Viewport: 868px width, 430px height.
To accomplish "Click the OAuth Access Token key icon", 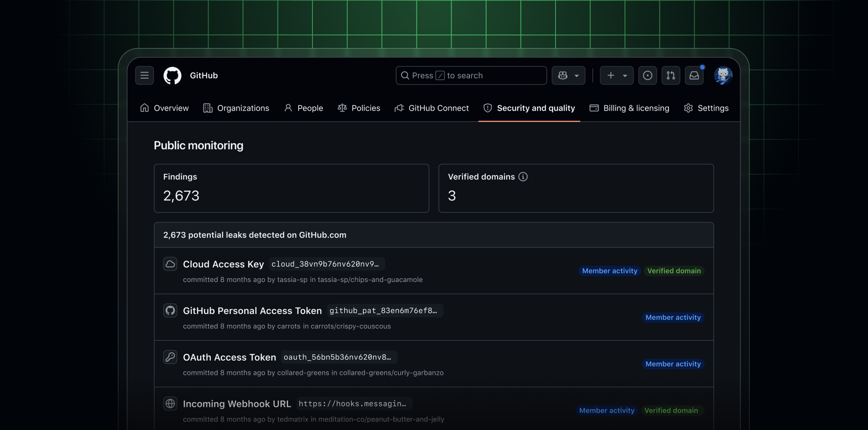I will [x=170, y=357].
